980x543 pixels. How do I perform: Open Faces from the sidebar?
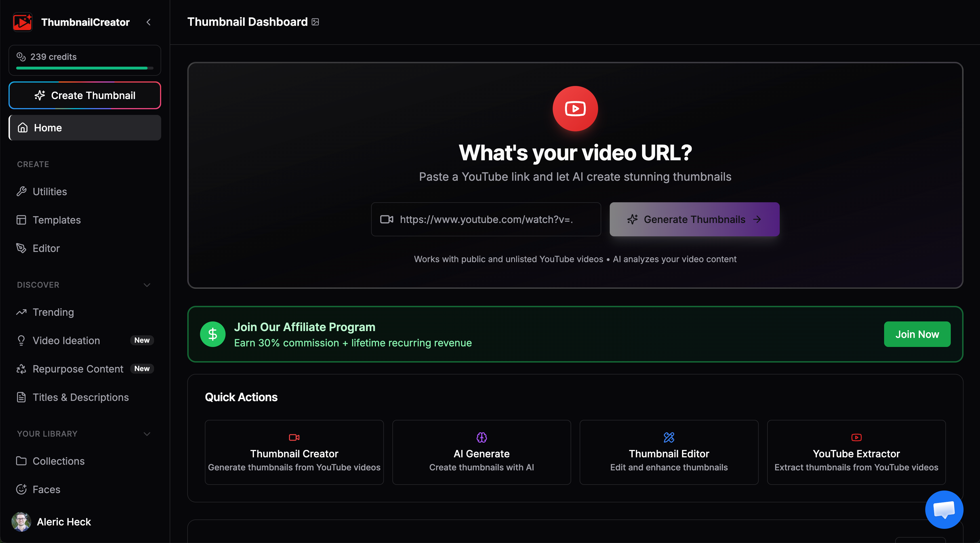85,490
